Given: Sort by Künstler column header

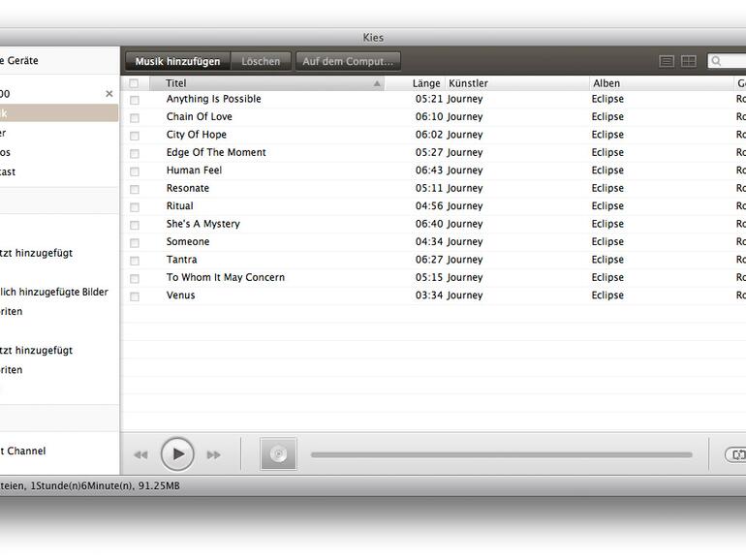Looking at the screenshot, I should pyautogui.click(x=517, y=83).
